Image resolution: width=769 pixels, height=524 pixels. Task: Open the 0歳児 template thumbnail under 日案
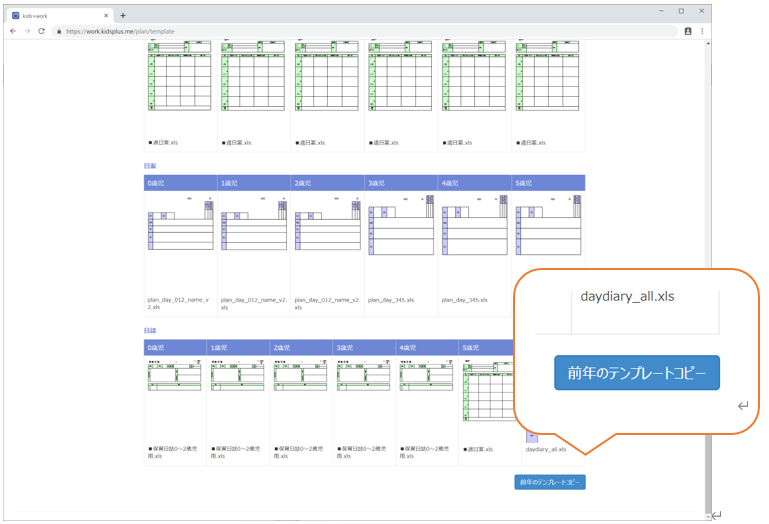[x=180, y=223]
